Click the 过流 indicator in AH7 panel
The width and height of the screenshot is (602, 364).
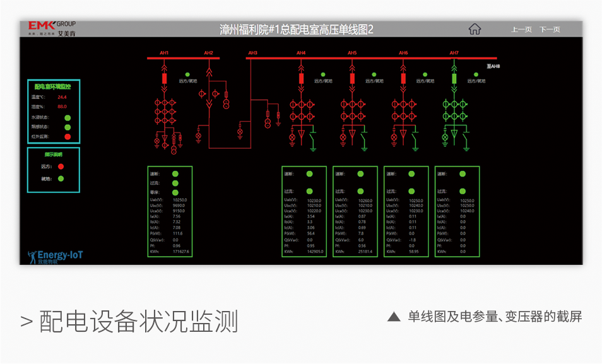[x=463, y=191]
